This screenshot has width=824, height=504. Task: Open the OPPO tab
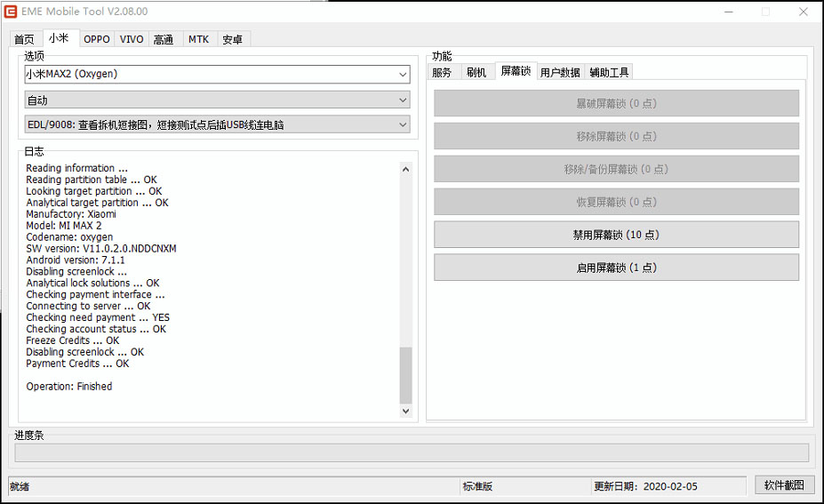[x=97, y=39]
